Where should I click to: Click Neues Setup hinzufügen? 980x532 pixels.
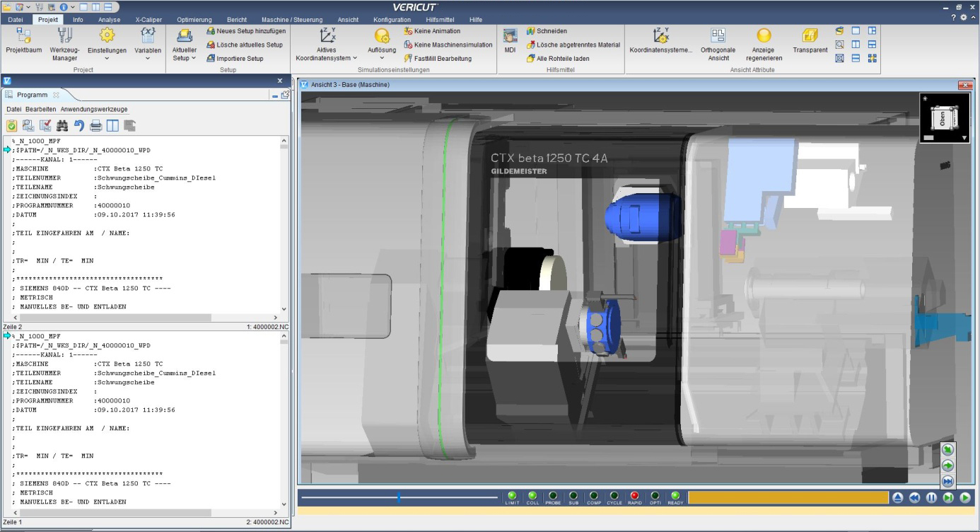tap(245, 31)
